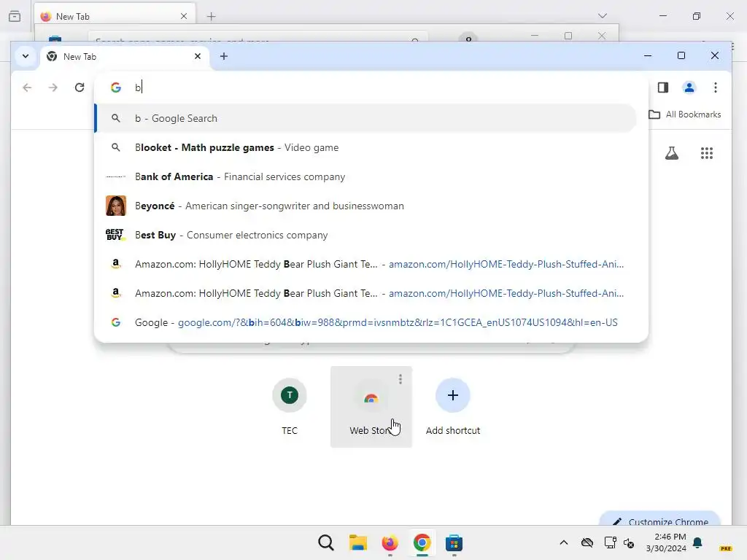Open Firefox list all tabs dropdown
Image resolution: width=747 pixels, height=560 pixels.
click(x=602, y=16)
